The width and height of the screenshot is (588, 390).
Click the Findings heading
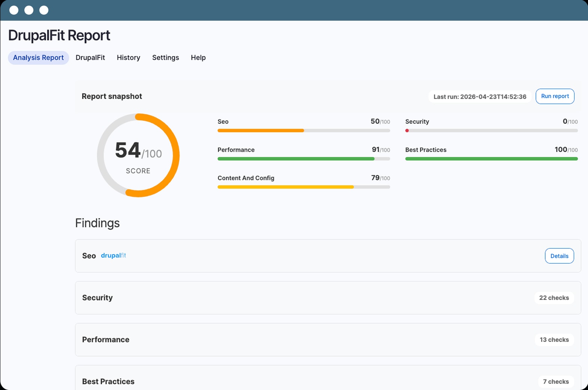(97, 223)
